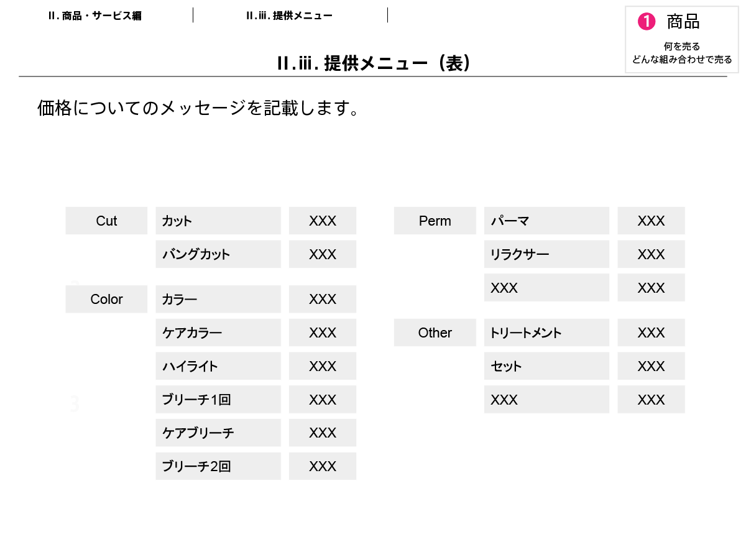
Task: Click the セット cell
Action: pos(546,366)
